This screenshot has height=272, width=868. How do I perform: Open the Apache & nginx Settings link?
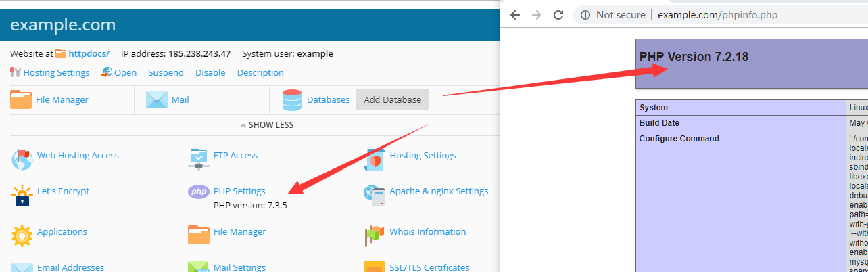[x=439, y=191]
